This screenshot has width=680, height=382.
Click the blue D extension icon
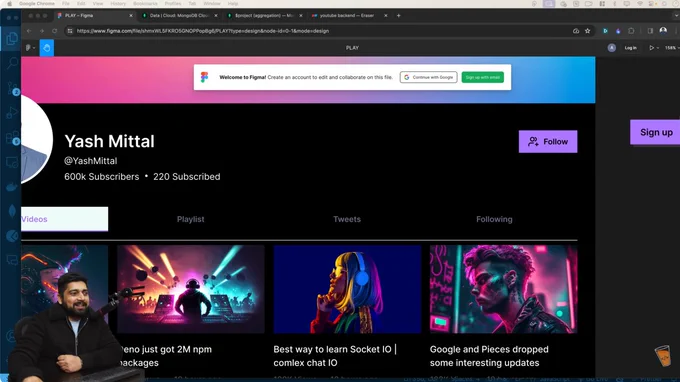tap(605, 31)
